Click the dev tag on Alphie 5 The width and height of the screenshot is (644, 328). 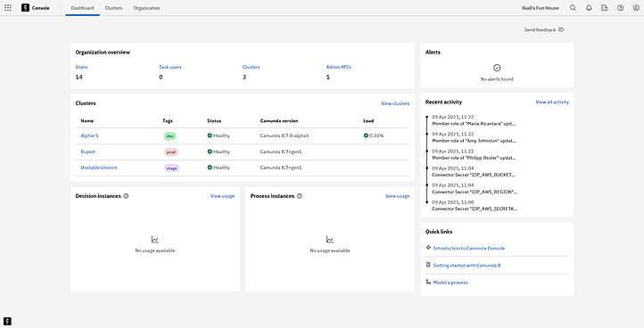(170, 135)
